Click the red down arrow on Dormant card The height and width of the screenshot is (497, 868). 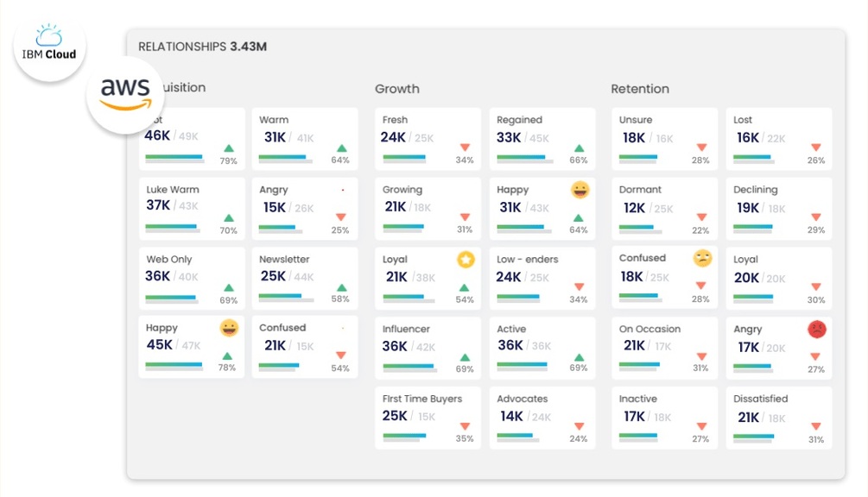(x=700, y=218)
